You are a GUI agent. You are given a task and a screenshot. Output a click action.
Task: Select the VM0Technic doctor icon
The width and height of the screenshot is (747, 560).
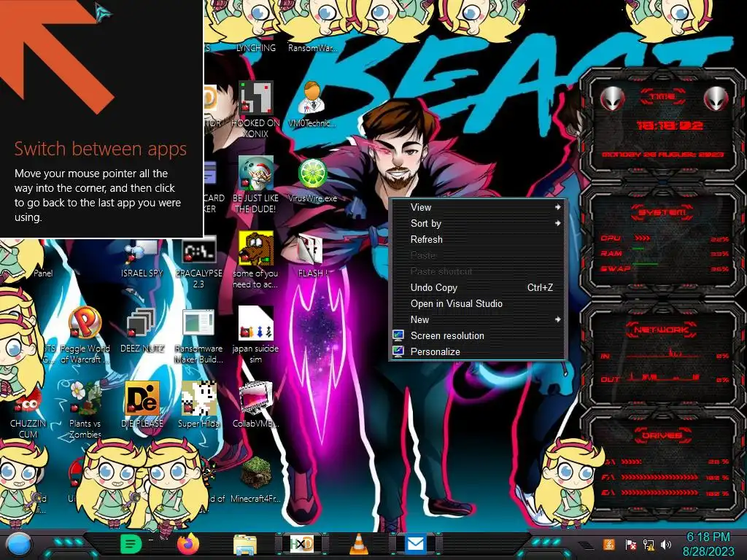(x=312, y=98)
